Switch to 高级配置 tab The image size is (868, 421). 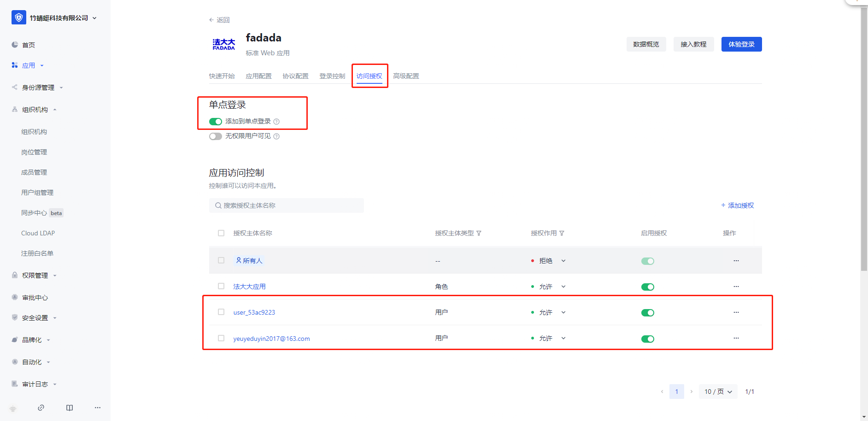[x=406, y=76]
